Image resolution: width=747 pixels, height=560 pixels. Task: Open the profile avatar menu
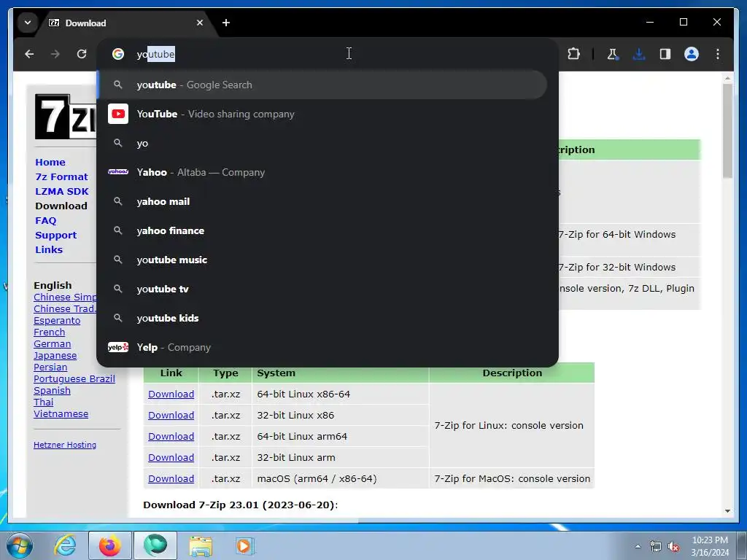(x=692, y=54)
